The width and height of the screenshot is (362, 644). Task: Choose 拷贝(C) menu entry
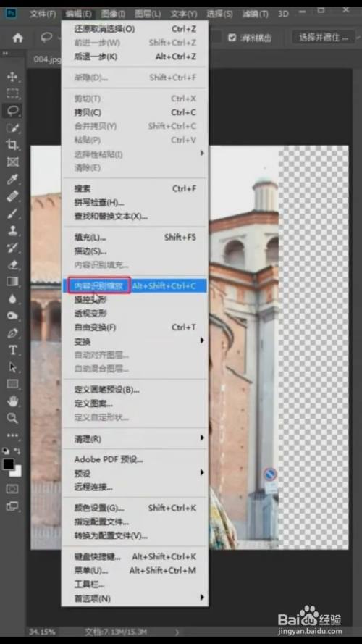tap(135, 112)
